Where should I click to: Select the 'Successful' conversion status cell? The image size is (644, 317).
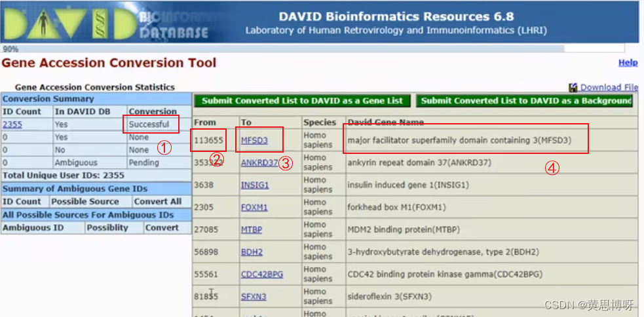(159, 124)
